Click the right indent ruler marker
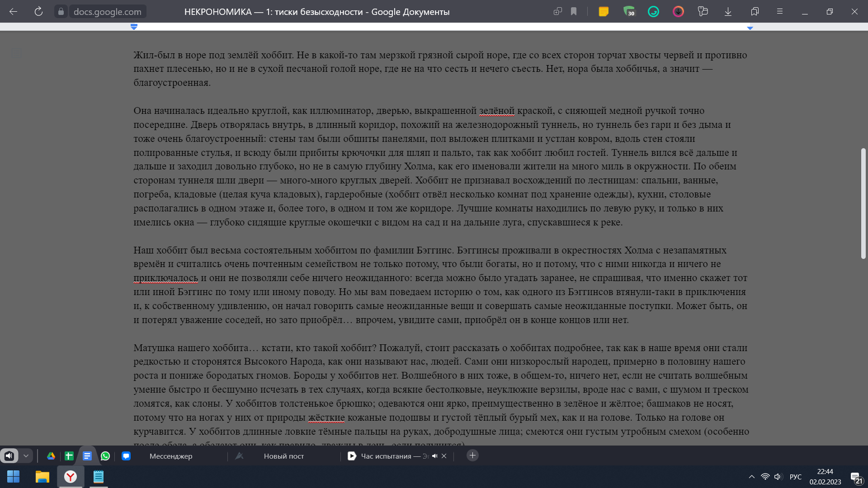The width and height of the screenshot is (868, 488). click(x=750, y=28)
